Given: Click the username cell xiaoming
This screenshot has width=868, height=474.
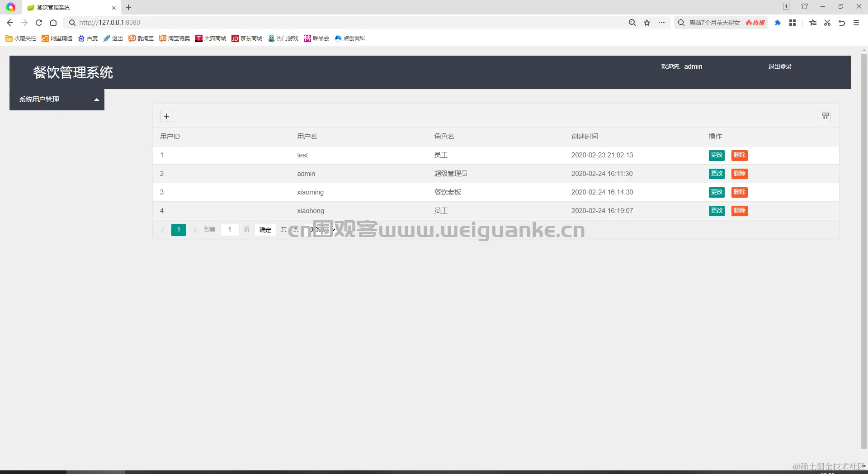Looking at the screenshot, I should [310, 192].
